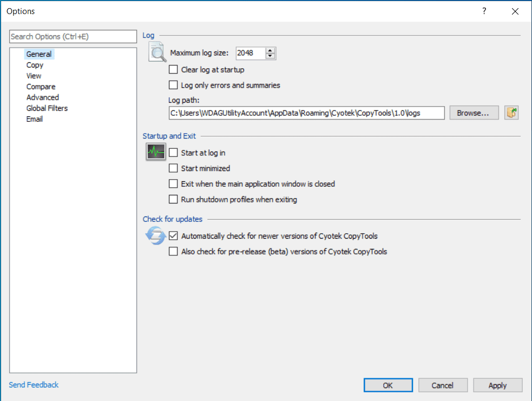Check the Start minimized option
This screenshot has height=401, width=532.
click(x=173, y=168)
